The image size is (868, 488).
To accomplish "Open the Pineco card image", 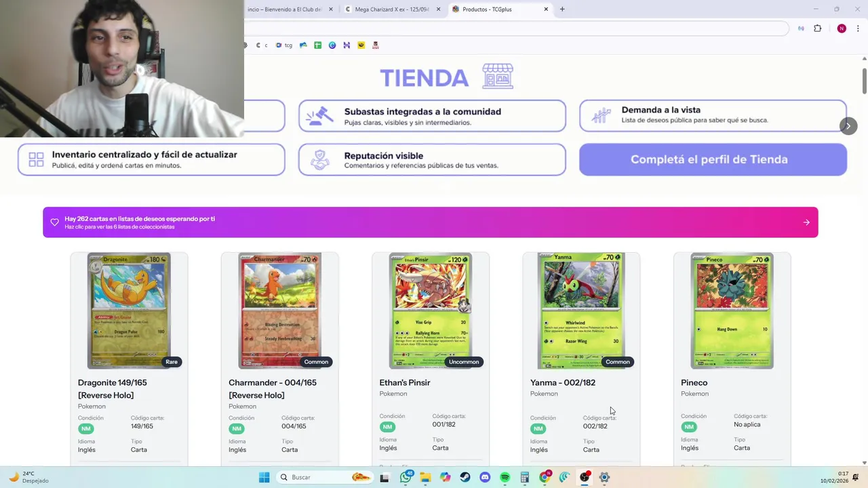I will click(x=732, y=310).
